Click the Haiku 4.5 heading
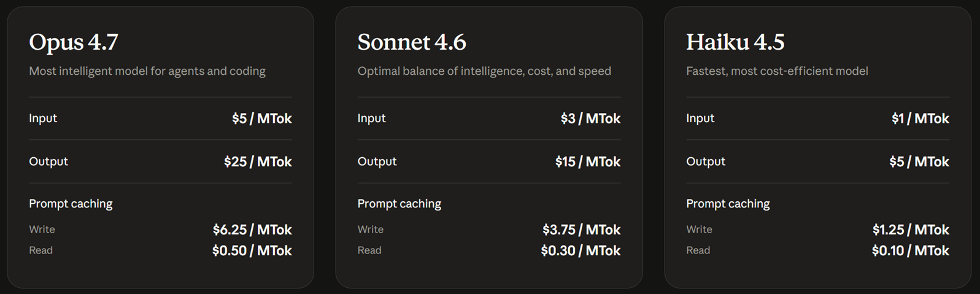 735,42
